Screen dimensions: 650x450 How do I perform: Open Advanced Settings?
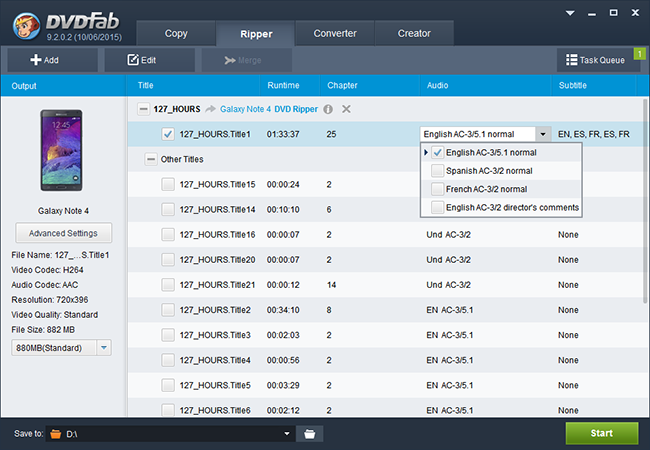63,233
